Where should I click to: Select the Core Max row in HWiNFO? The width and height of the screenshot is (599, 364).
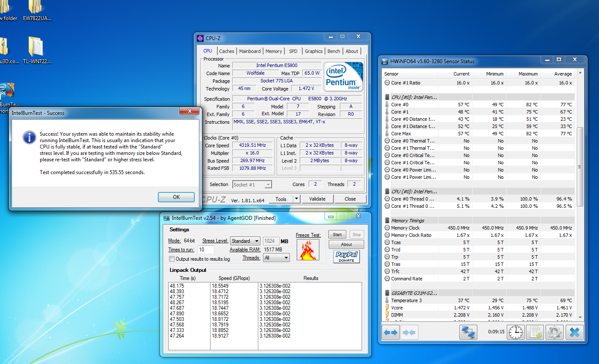click(479, 134)
